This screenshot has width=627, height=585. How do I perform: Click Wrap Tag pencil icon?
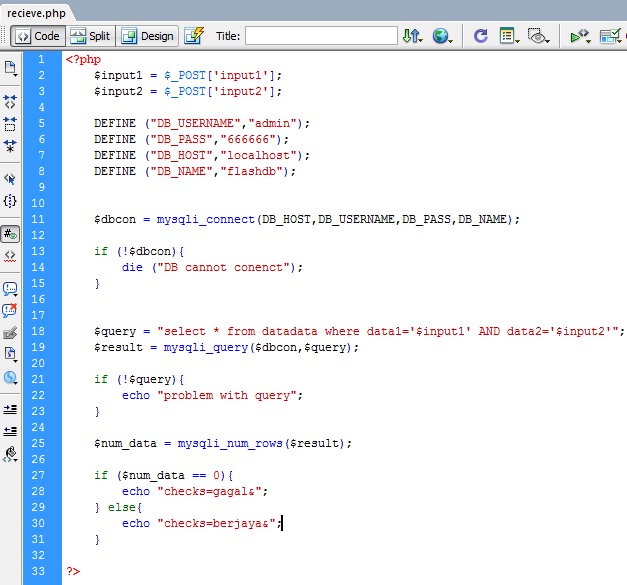pos(10,332)
